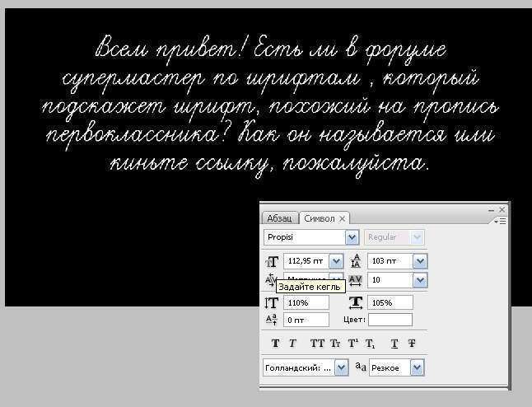
Task: Select the Символ tab
Action: [319, 218]
